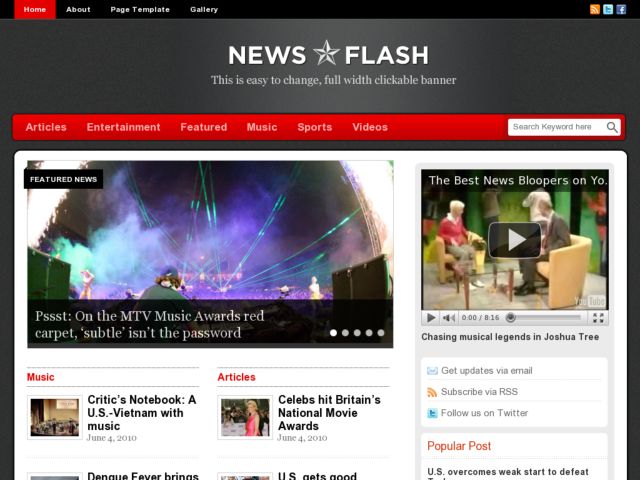Select fourth slider pagination dot
Screen dimensions: 640x480
369,333
